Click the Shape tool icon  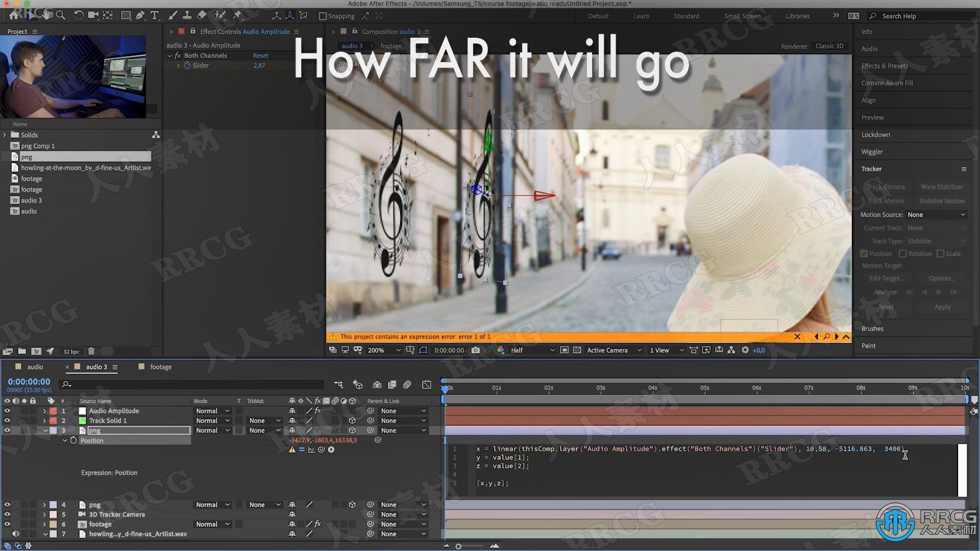[124, 15]
